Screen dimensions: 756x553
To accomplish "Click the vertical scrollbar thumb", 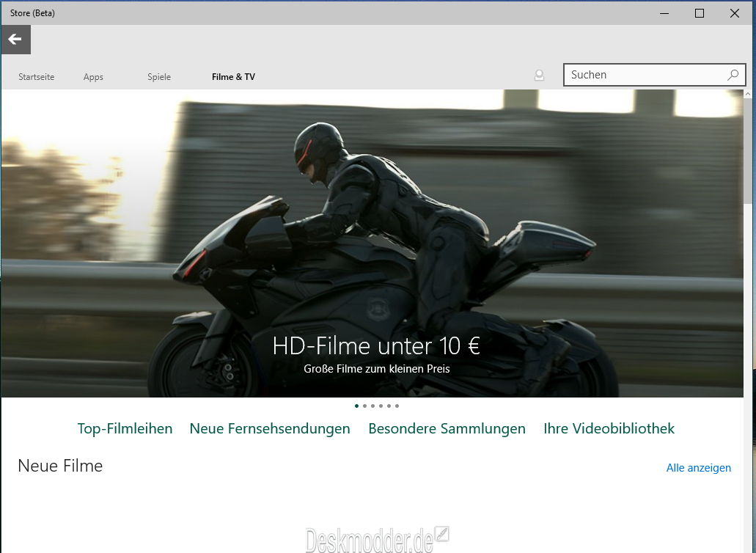I will click(x=748, y=151).
